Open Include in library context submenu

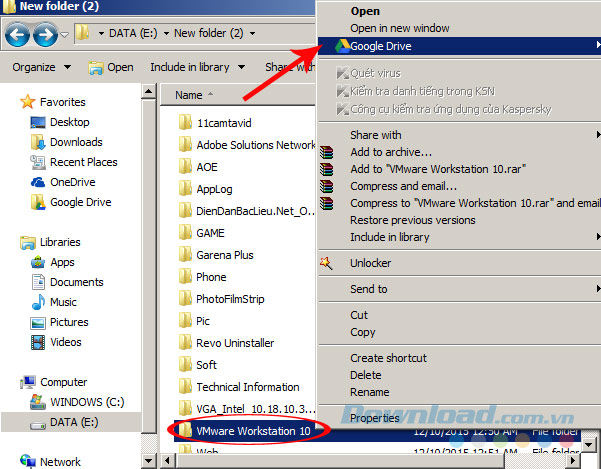coord(459,237)
